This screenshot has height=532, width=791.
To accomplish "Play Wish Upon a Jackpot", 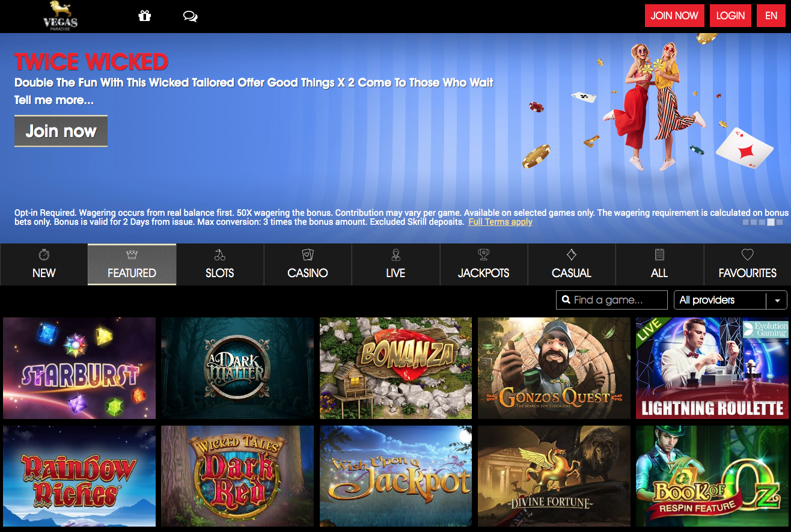I will tap(396, 476).
